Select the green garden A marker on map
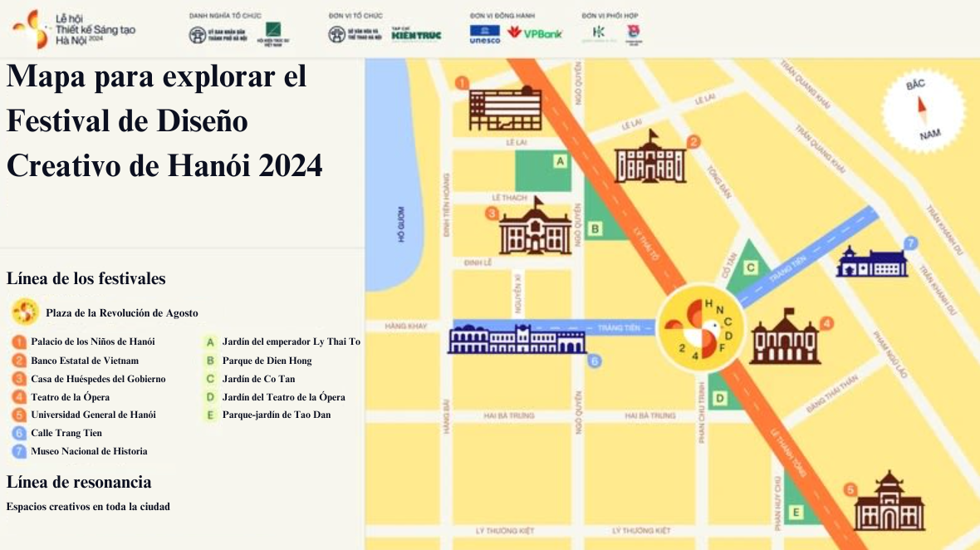 pos(545,169)
